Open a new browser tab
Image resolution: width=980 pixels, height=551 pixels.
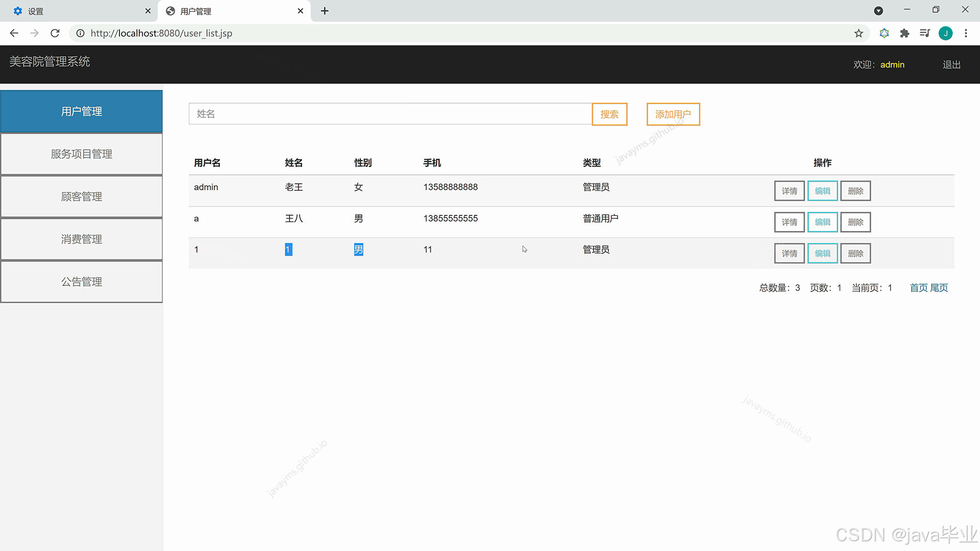[x=325, y=11]
